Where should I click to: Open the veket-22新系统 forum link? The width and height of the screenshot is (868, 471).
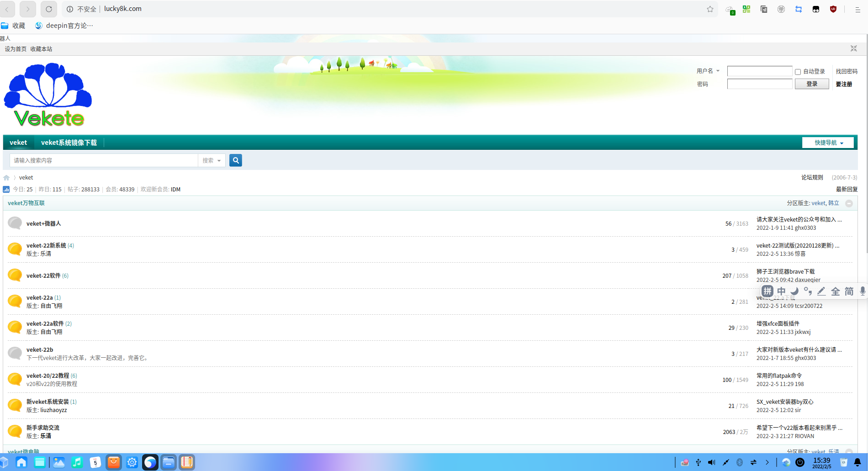(x=46, y=245)
